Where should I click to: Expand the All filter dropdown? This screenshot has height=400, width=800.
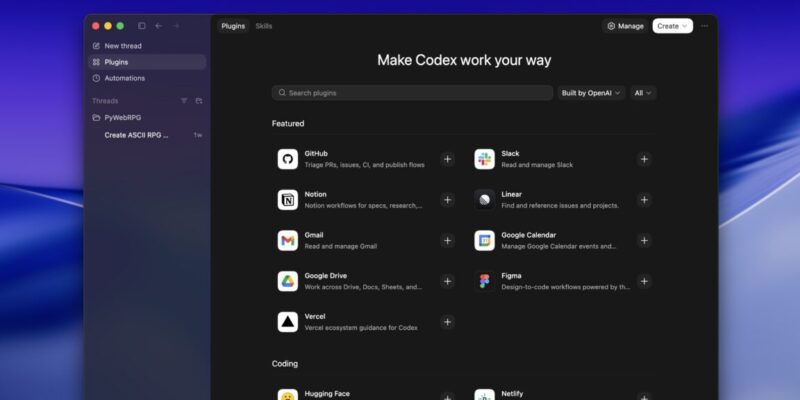(x=643, y=93)
